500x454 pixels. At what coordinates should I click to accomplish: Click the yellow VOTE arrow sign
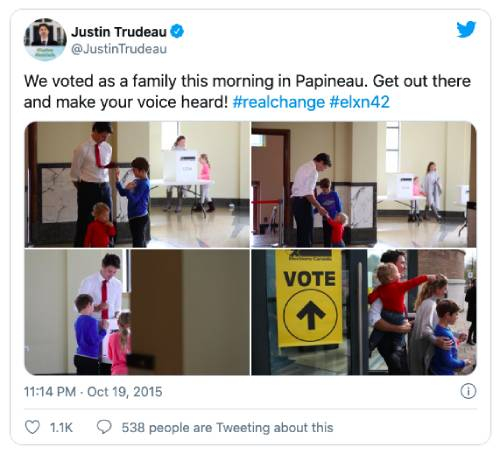pos(310,298)
